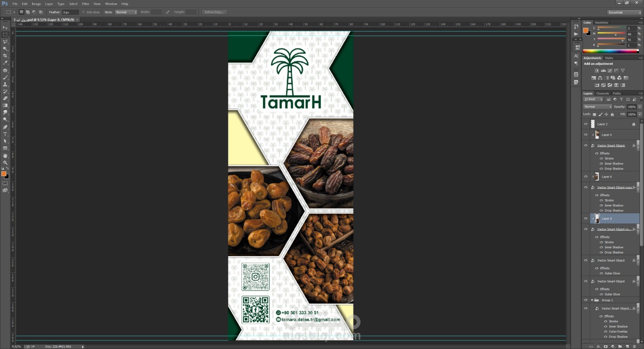Viewport: 644px width, 349px height.
Task: Hide first Outer Glow effect
Action: 601,273
